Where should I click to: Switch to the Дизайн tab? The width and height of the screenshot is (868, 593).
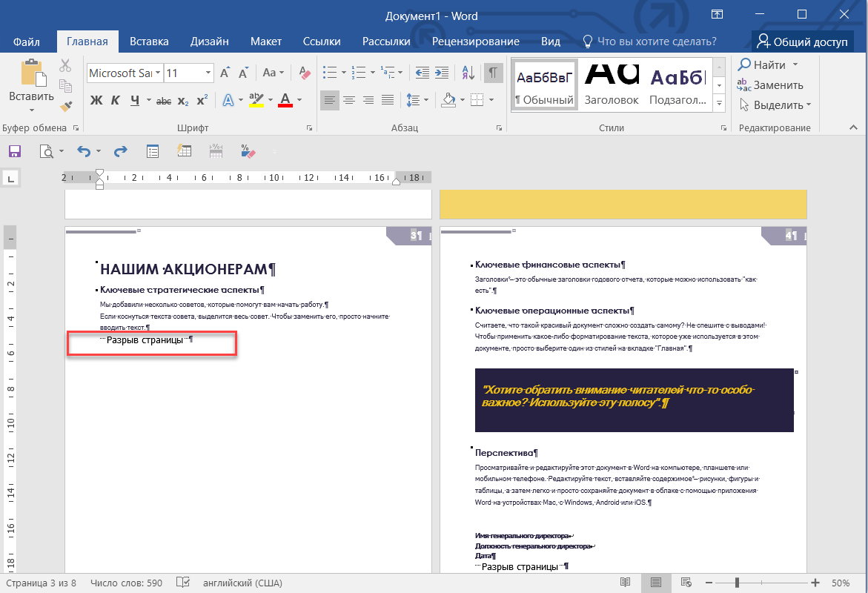click(209, 42)
